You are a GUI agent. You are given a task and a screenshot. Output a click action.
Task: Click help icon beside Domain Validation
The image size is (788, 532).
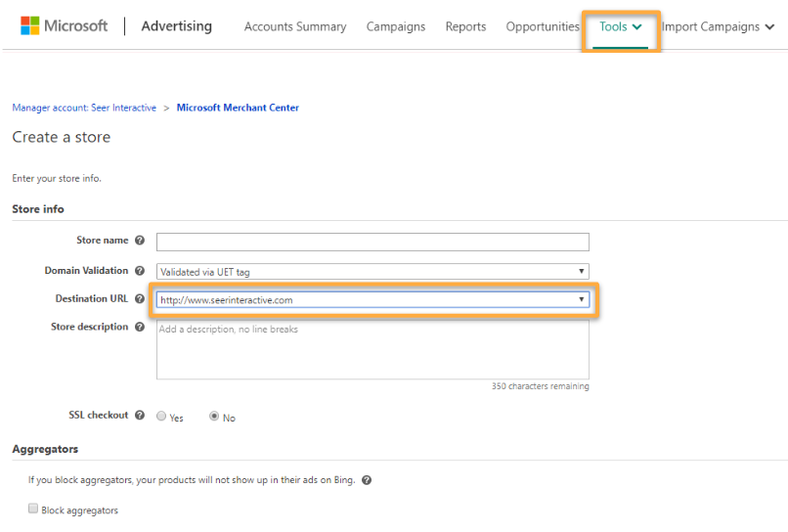pos(140,271)
